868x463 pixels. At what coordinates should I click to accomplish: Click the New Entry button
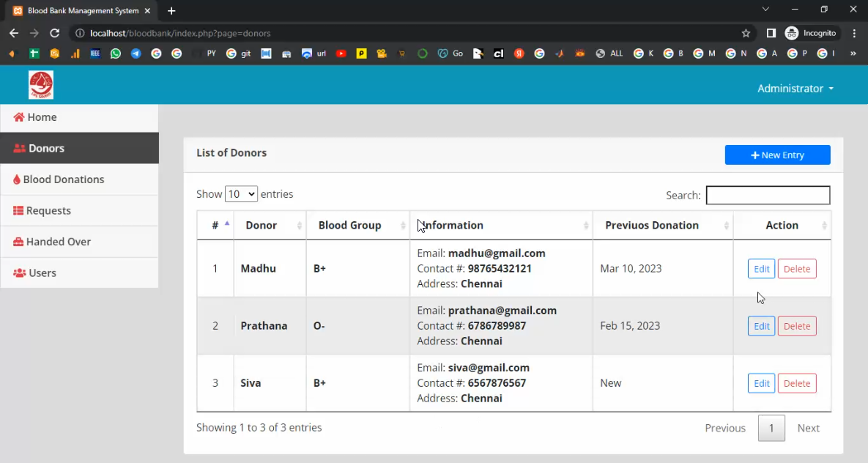tap(777, 155)
